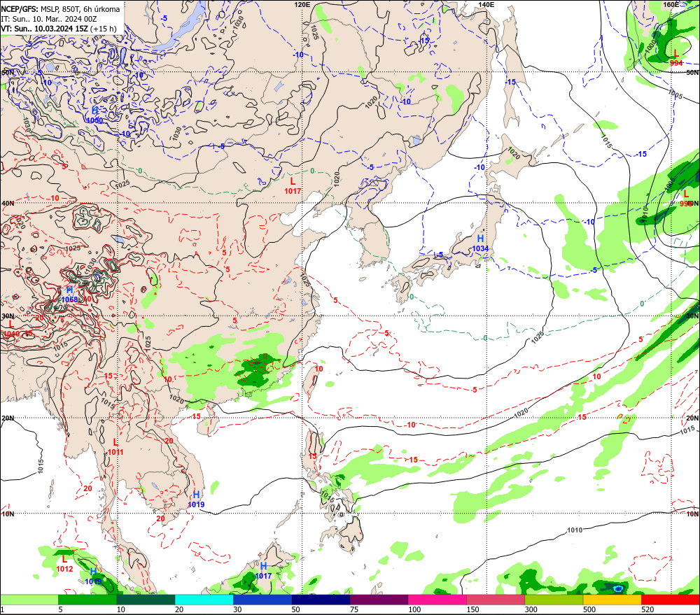The image size is (700, 615).
Task: Click the initialization time line '10. Mar.. 2024 00Z'
Action: 65,19
